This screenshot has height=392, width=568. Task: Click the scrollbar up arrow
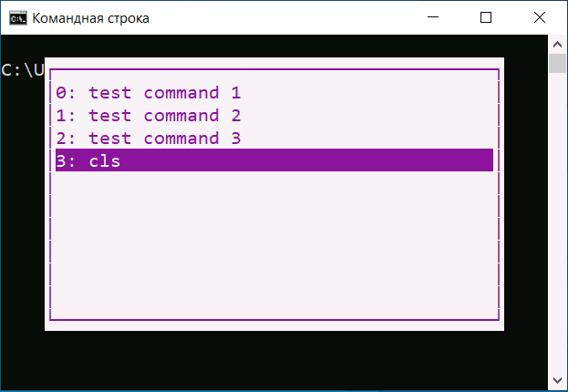(557, 44)
